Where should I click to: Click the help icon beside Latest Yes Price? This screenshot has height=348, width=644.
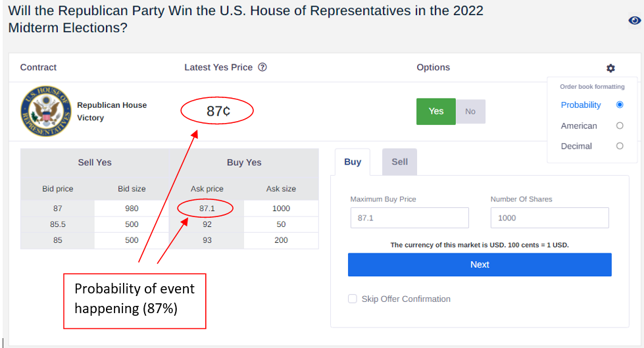pyautogui.click(x=262, y=67)
